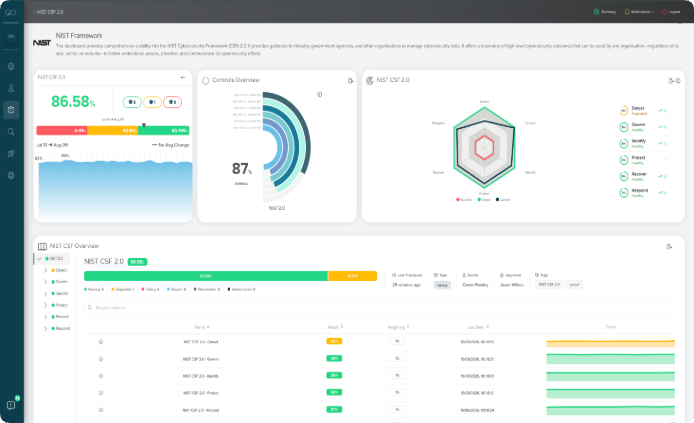Click the NIST CSF 2.0 breadcrumb in top bar
Screen dimensions: 694x423
point(50,12)
